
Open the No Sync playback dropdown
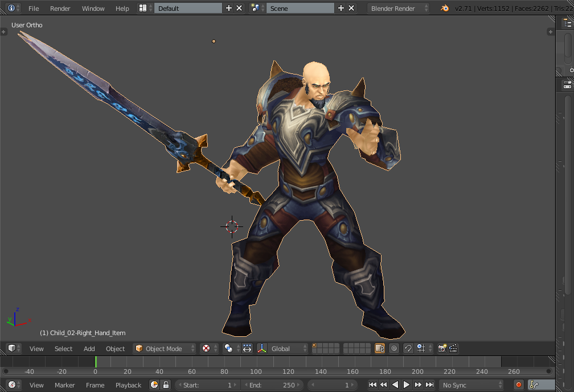coord(471,385)
